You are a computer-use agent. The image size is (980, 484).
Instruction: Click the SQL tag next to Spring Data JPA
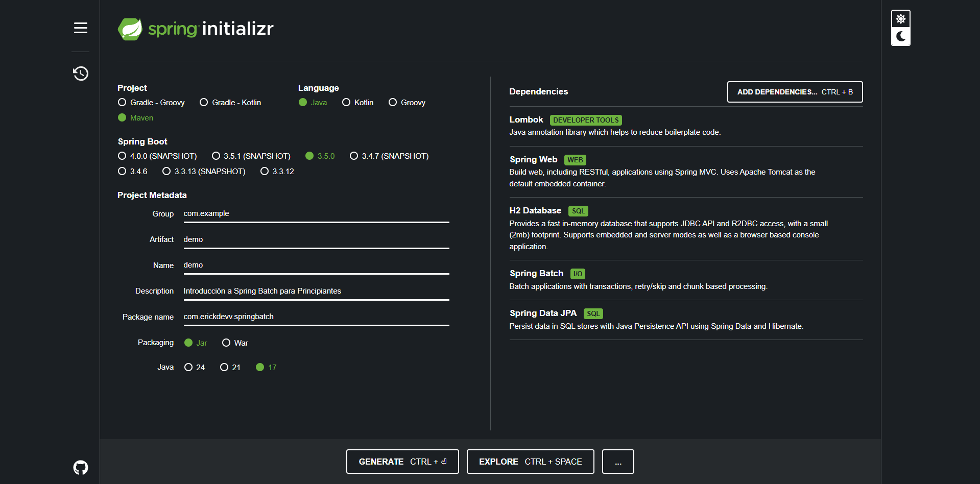click(593, 314)
